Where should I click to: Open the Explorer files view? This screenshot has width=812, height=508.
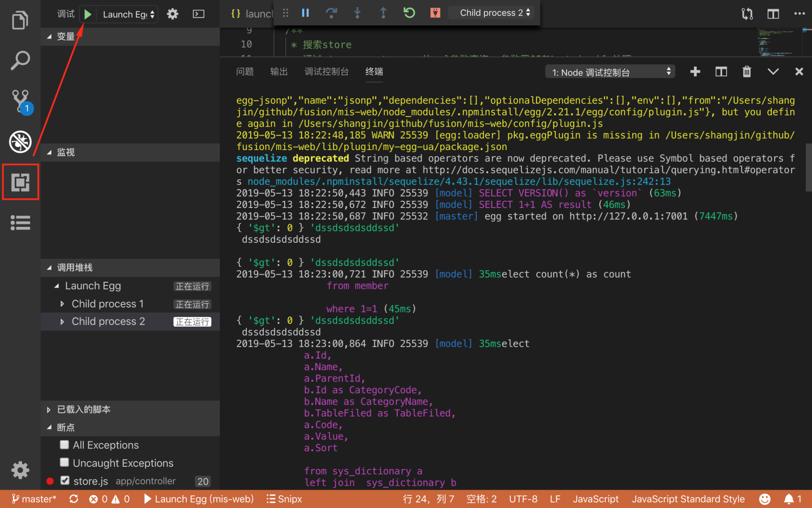[x=20, y=21]
